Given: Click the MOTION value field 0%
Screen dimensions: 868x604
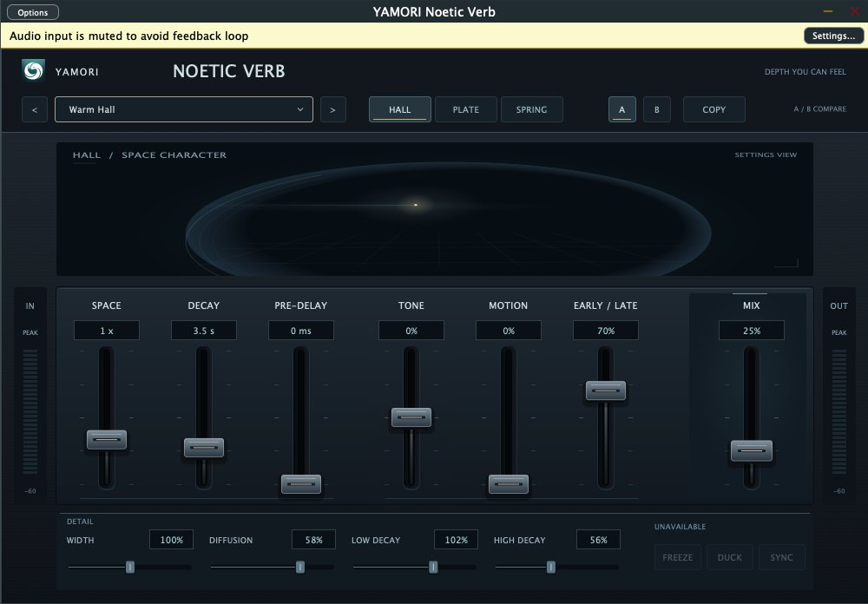Looking at the screenshot, I should click(508, 331).
